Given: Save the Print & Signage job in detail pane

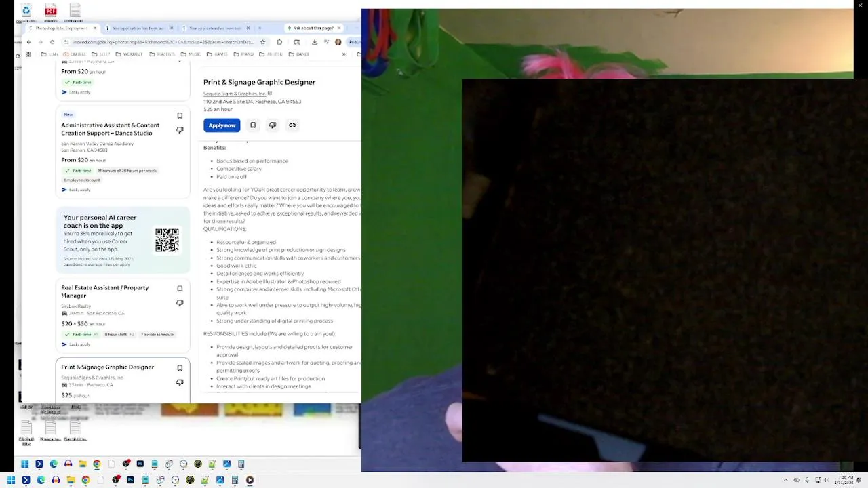Looking at the screenshot, I should click(x=253, y=125).
